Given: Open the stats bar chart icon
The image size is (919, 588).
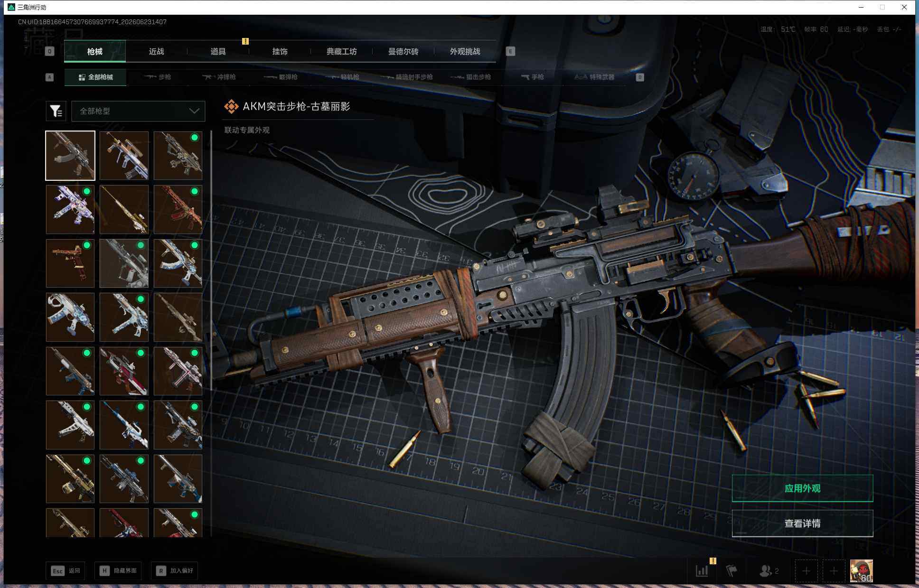Looking at the screenshot, I should click(x=702, y=571).
